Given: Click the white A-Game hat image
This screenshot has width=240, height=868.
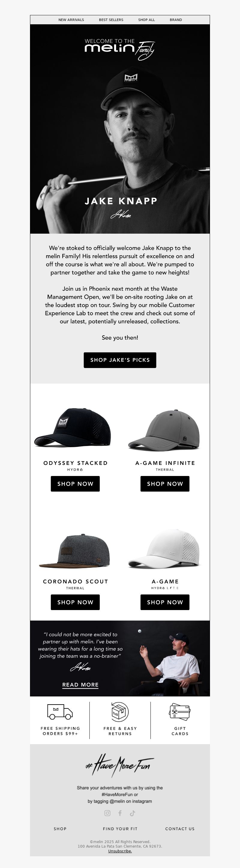Looking at the screenshot, I should click(164, 549).
